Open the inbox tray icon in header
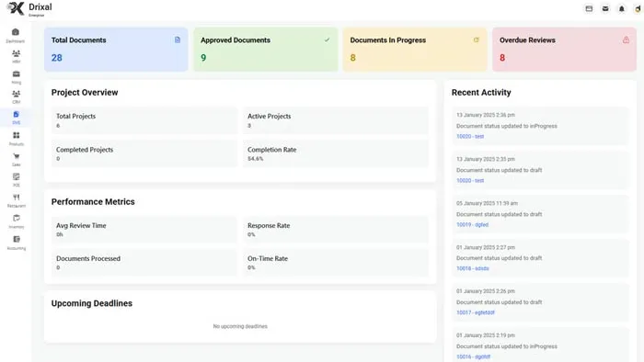Viewport: 644px width, 362px height. (589, 8)
